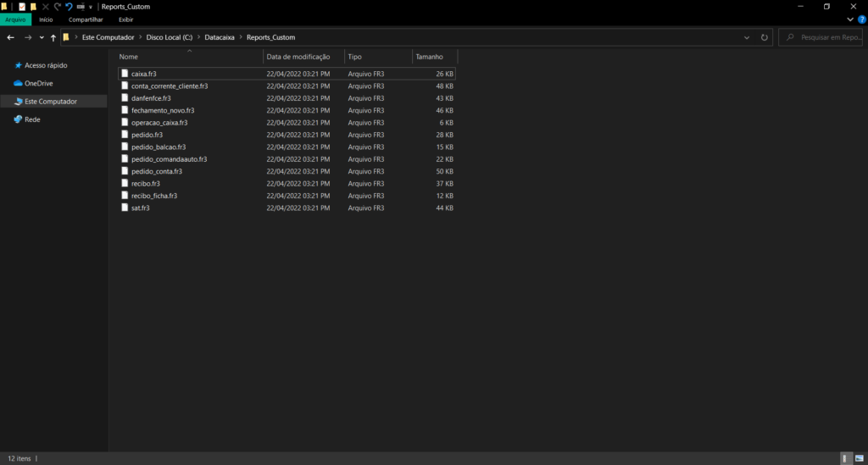
Task: Expand the ribbon with the chevron
Action: [850, 19]
